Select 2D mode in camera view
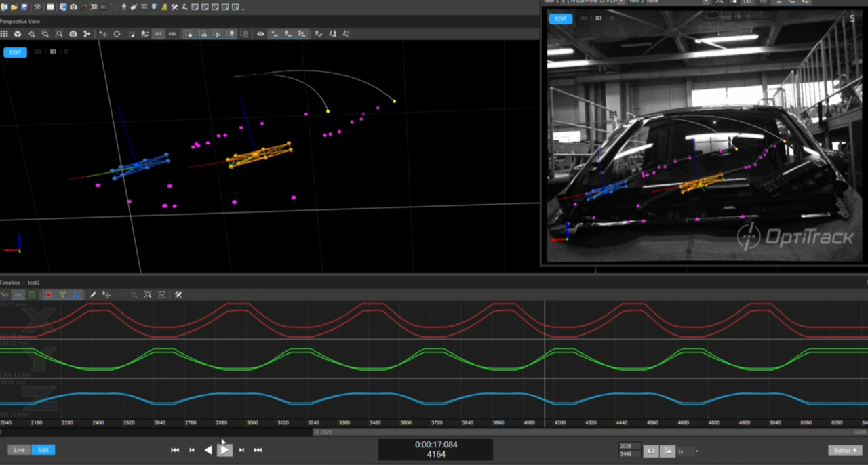868x465 pixels. click(583, 18)
